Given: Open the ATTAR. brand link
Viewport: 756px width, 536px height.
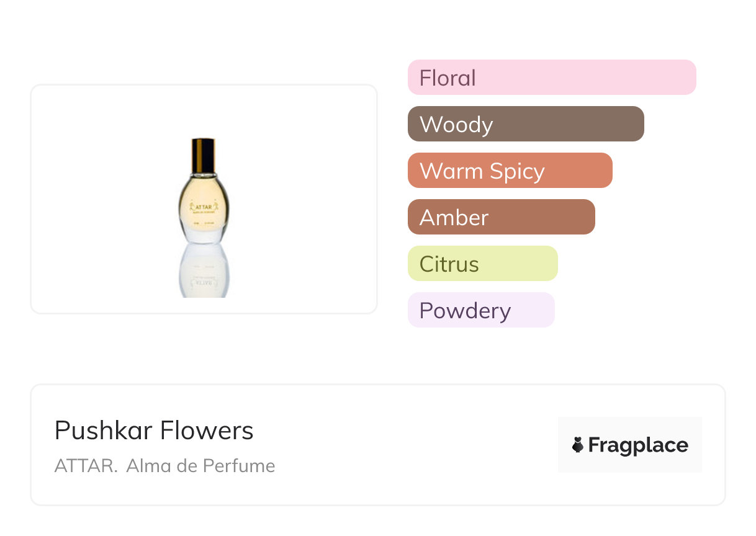Looking at the screenshot, I should [x=86, y=466].
